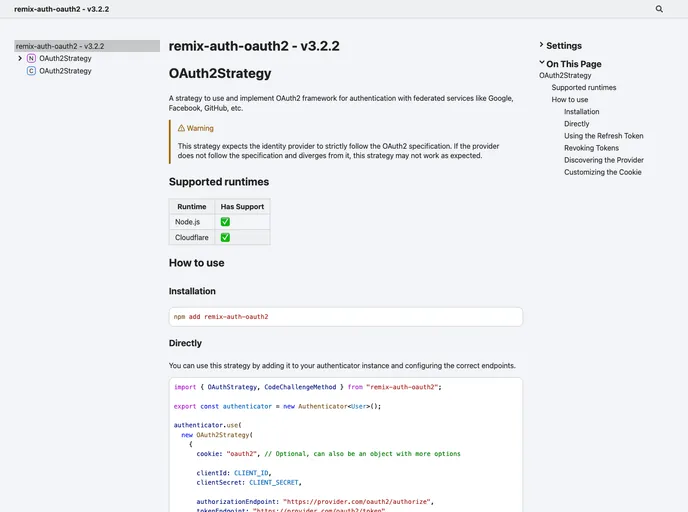This screenshot has width=688, height=512.
Task: Open search using the magnifying glass icon
Action: click(x=659, y=9)
